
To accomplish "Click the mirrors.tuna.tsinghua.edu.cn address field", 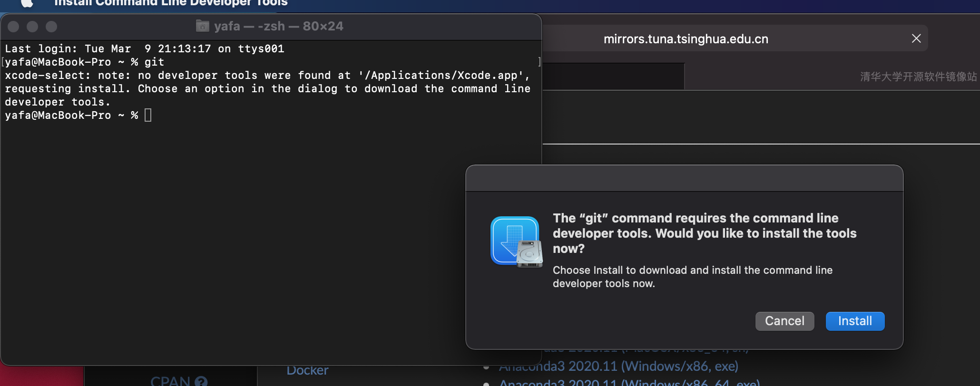I will coord(735,39).
